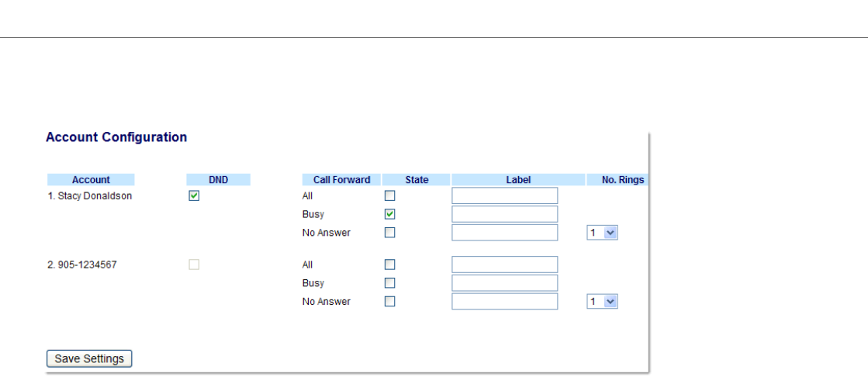The width and height of the screenshot is (868, 377).
Task: Click the Save Settings button
Action: point(89,358)
